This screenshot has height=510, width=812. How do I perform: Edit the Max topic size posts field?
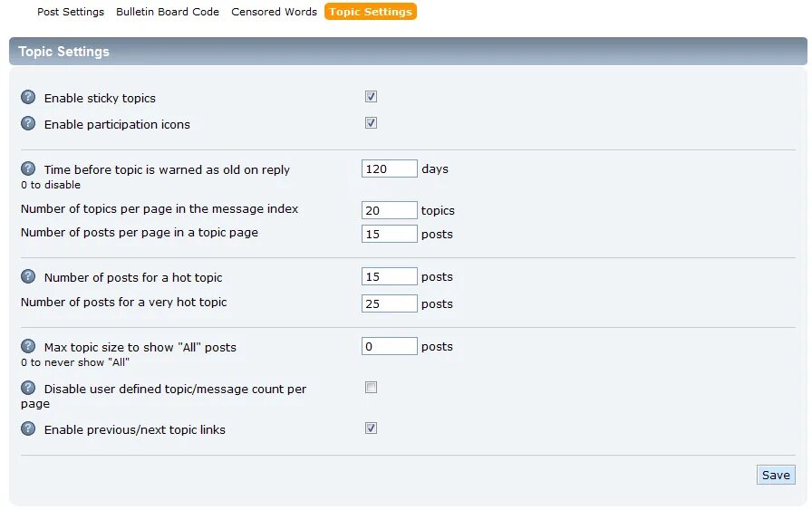tap(389, 346)
